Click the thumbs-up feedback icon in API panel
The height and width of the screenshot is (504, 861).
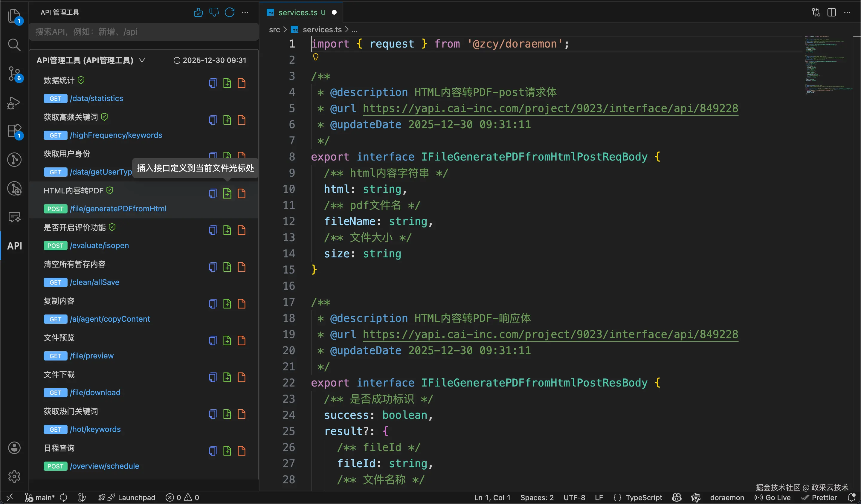tap(198, 13)
